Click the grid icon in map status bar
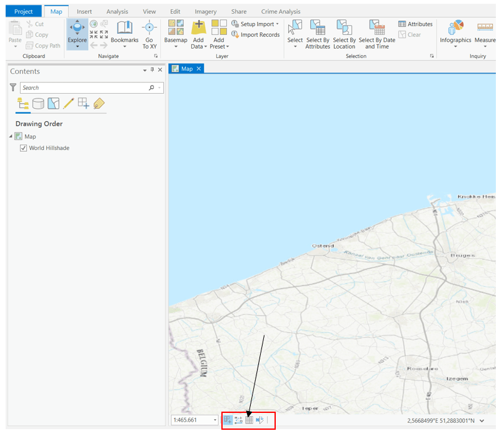The image size is (504, 436). pos(249,420)
